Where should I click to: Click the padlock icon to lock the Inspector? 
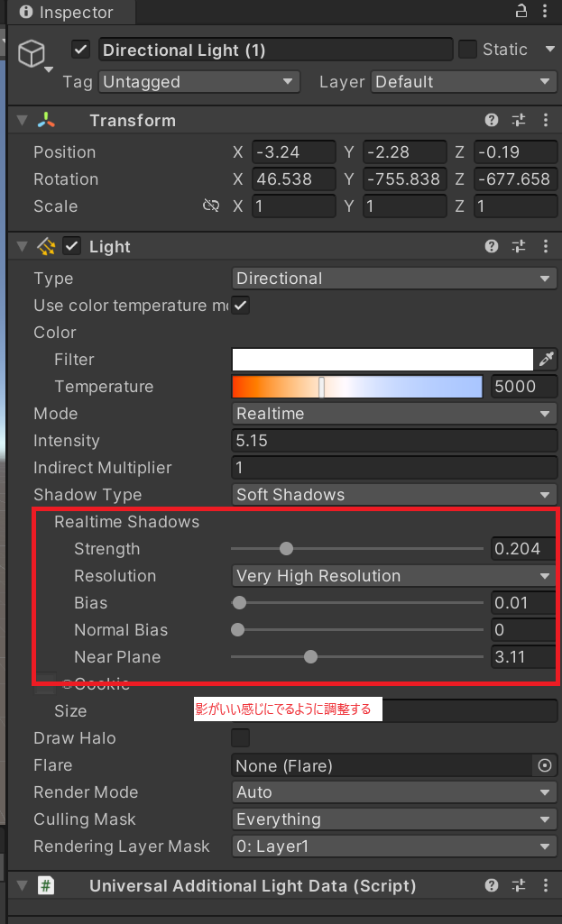[521, 12]
